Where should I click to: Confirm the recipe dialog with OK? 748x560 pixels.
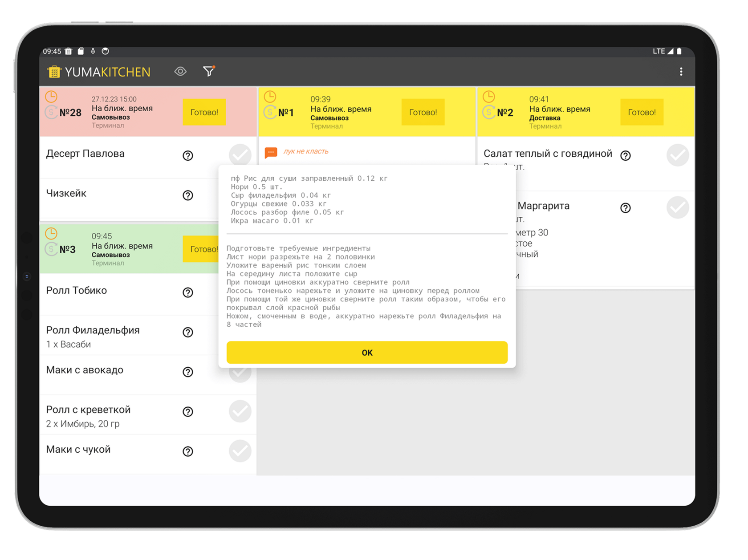click(367, 353)
